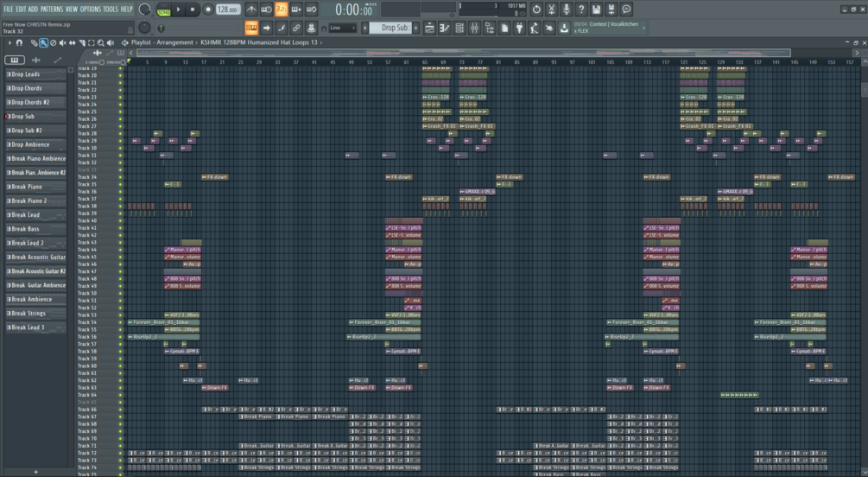
Task: Expand arrow after Playlist - Arrangement
Action: click(x=197, y=42)
